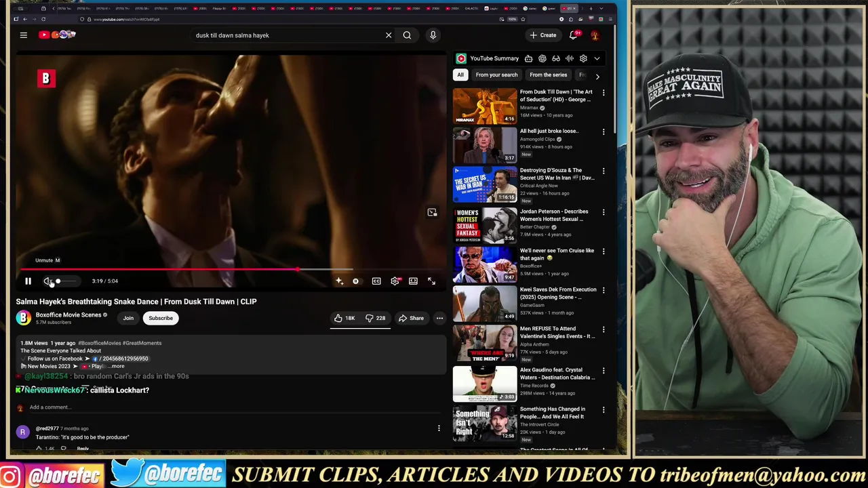Open YouTube Summary settings gear
The width and height of the screenshot is (868, 488).
click(x=583, y=58)
